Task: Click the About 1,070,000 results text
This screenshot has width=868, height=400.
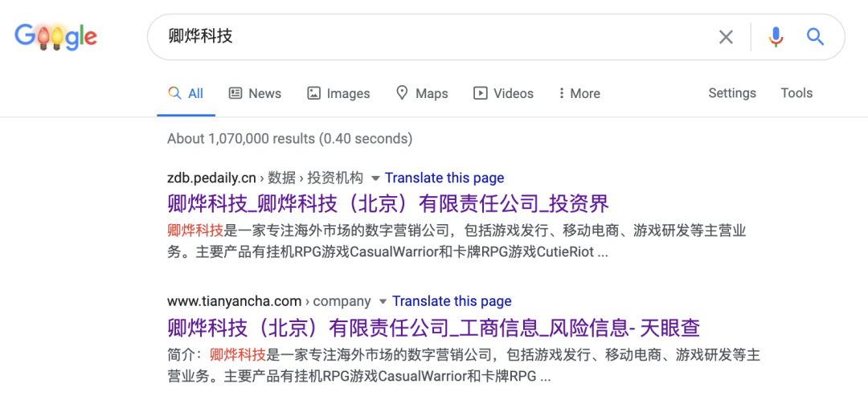Action: pyautogui.click(x=289, y=138)
